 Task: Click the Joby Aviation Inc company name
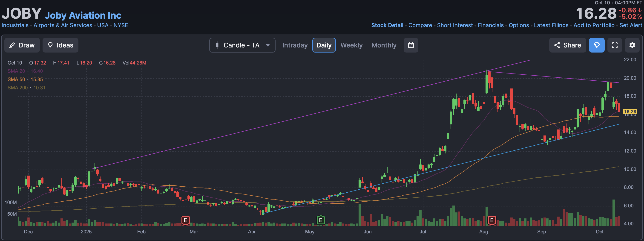pyautogui.click(x=83, y=15)
